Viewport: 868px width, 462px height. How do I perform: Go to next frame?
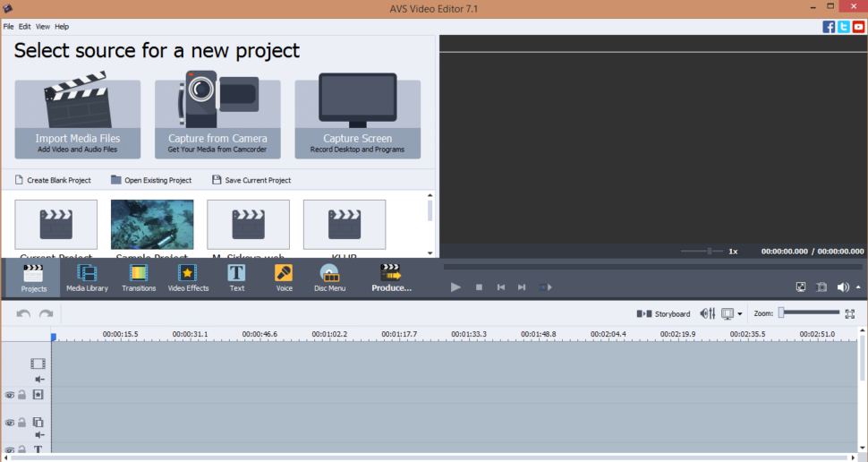coord(522,287)
